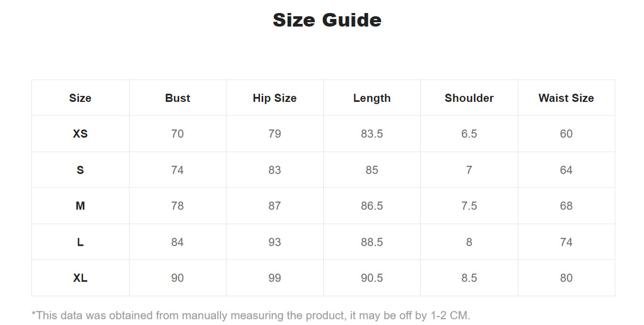This screenshot has width=644, height=325.
Task: Select the XL size row label
Action: 80,278
